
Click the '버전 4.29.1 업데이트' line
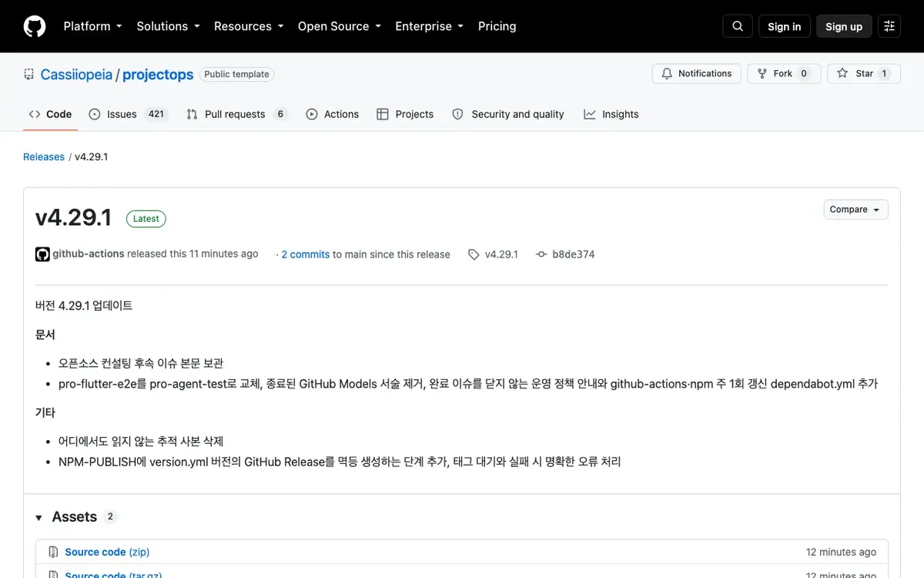84,306
